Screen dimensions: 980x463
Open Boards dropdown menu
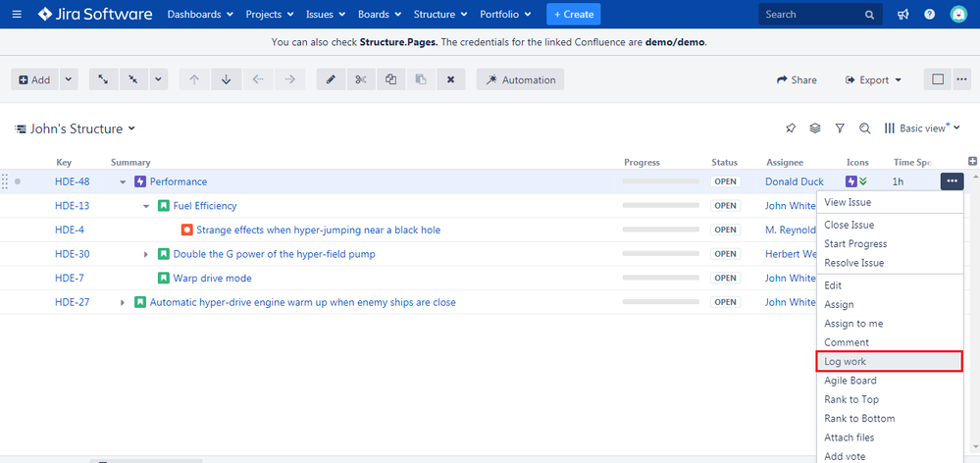coord(380,14)
